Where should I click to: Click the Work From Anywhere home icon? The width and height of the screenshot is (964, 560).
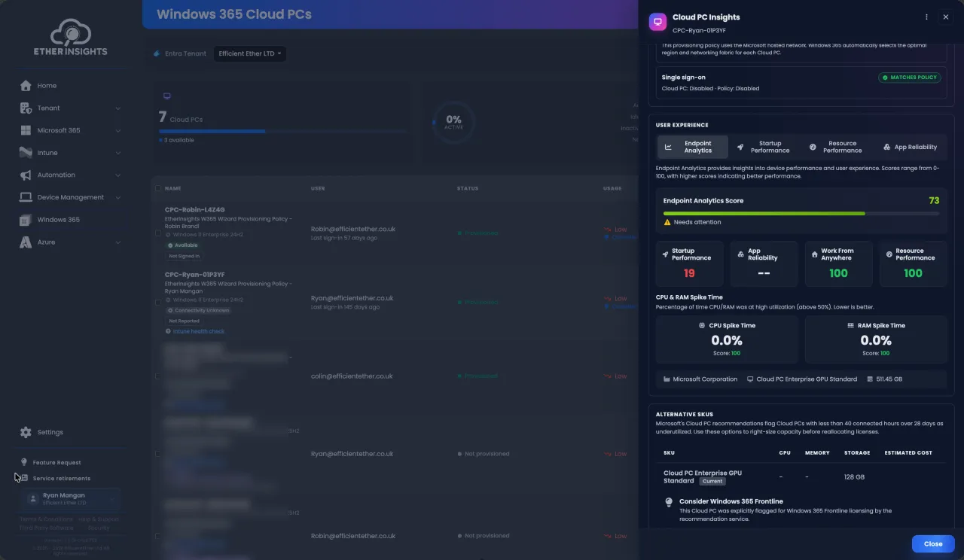(x=814, y=254)
